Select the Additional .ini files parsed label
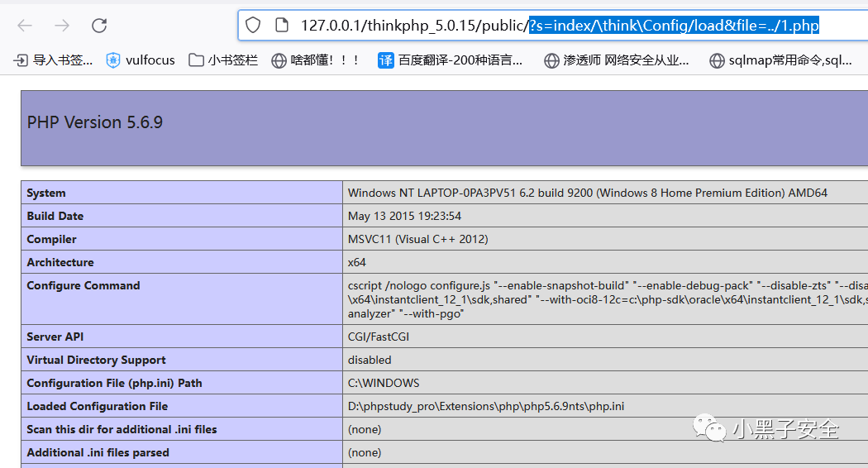The image size is (868, 468). [98, 453]
